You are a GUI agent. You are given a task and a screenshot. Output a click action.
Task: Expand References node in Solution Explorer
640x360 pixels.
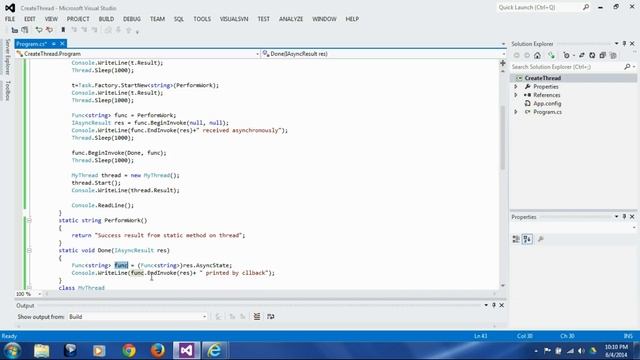pyautogui.click(x=516, y=95)
